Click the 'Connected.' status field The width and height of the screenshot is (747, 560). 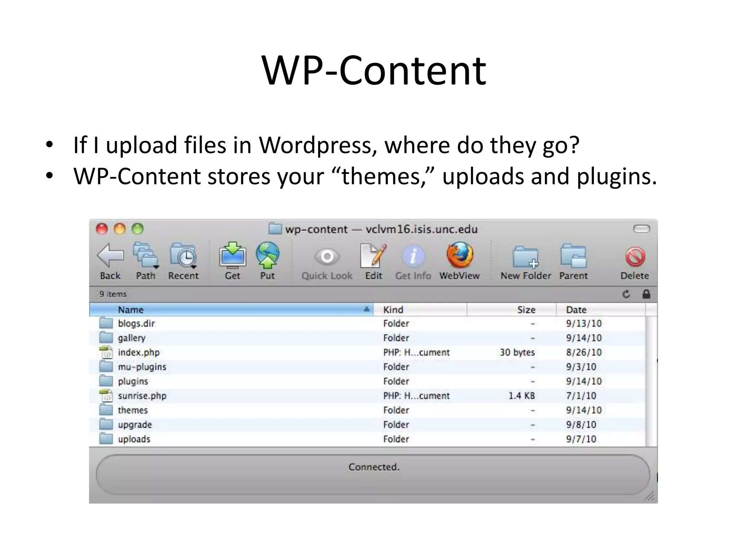(373, 474)
